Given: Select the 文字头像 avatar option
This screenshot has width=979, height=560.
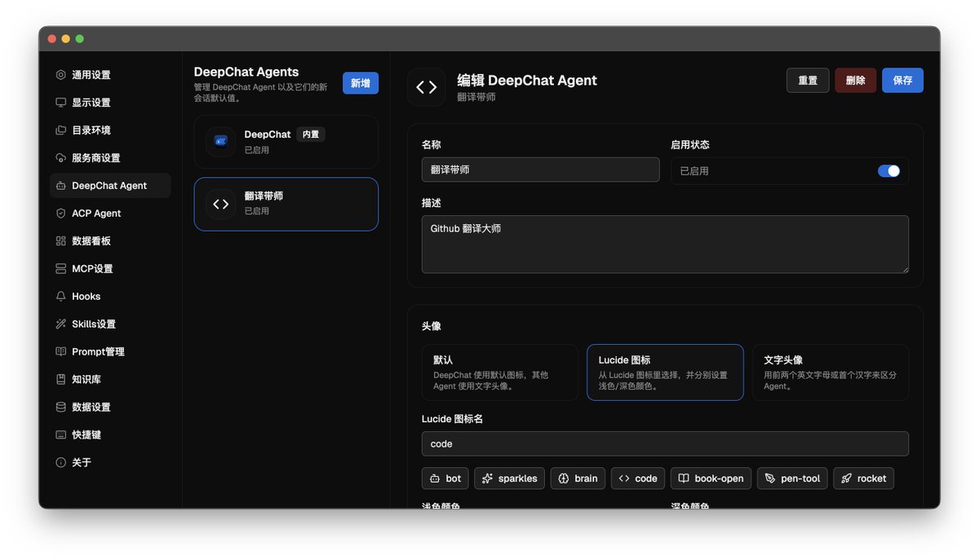Looking at the screenshot, I should 831,373.
